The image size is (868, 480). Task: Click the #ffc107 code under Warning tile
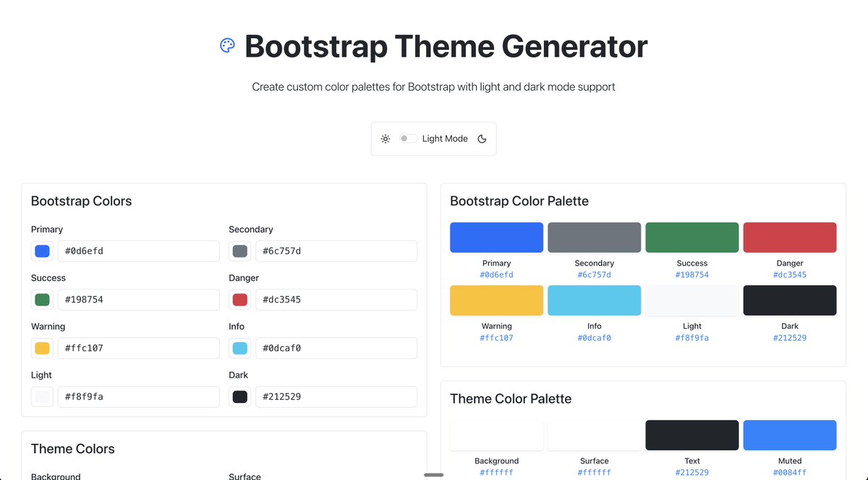coord(496,338)
